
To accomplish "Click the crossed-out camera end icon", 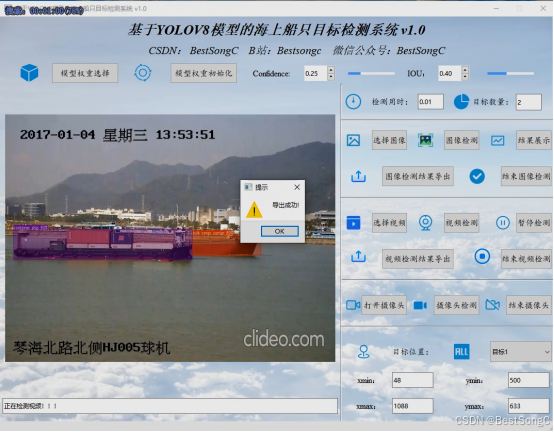I will (x=493, y=305).
